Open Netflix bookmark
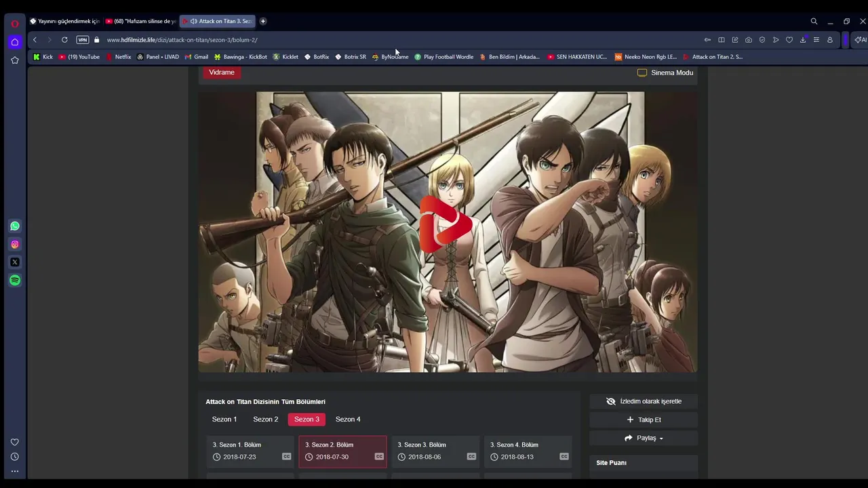868x488 pixels. pos(119,57)
